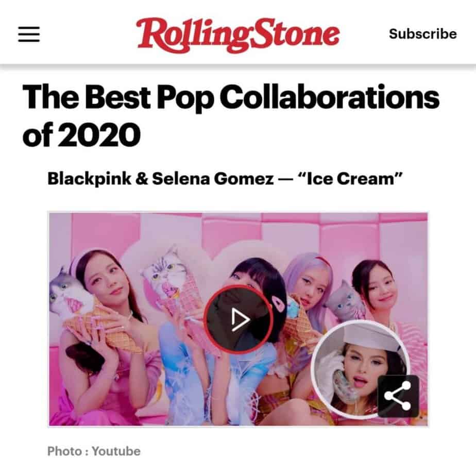476x476 pixels.
Task: Click the "2020" text in the headline
Action: pos(99,134)
